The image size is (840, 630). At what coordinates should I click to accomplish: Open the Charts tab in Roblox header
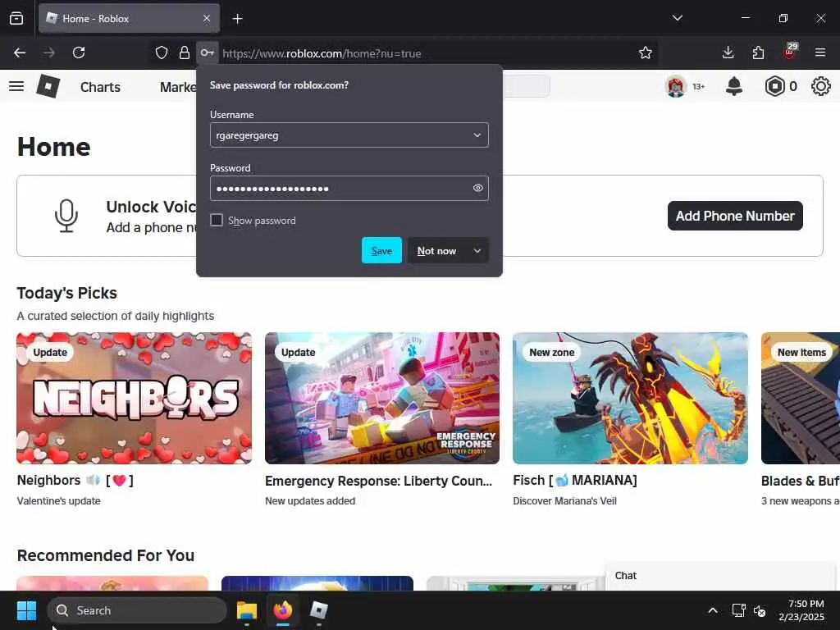100,87
